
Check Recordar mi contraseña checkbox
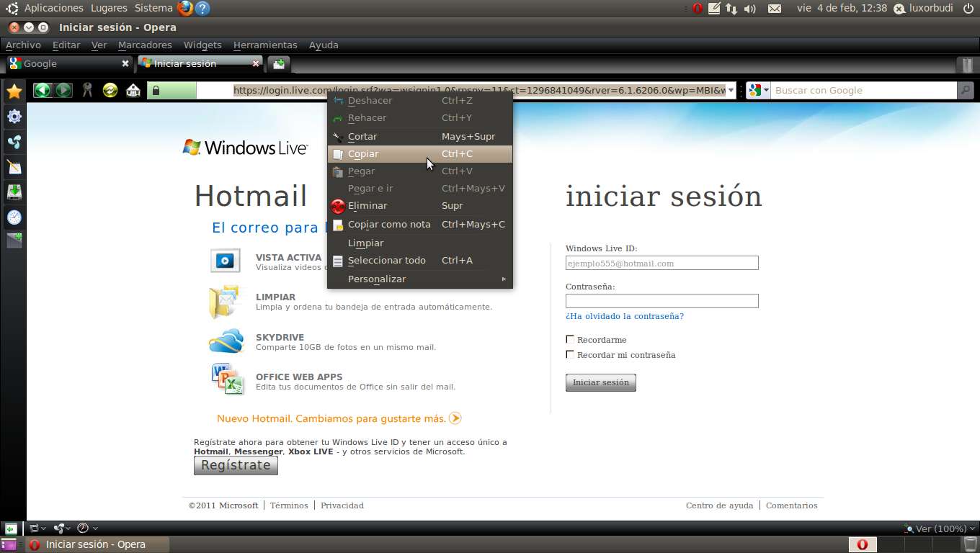tap(570, 354)
